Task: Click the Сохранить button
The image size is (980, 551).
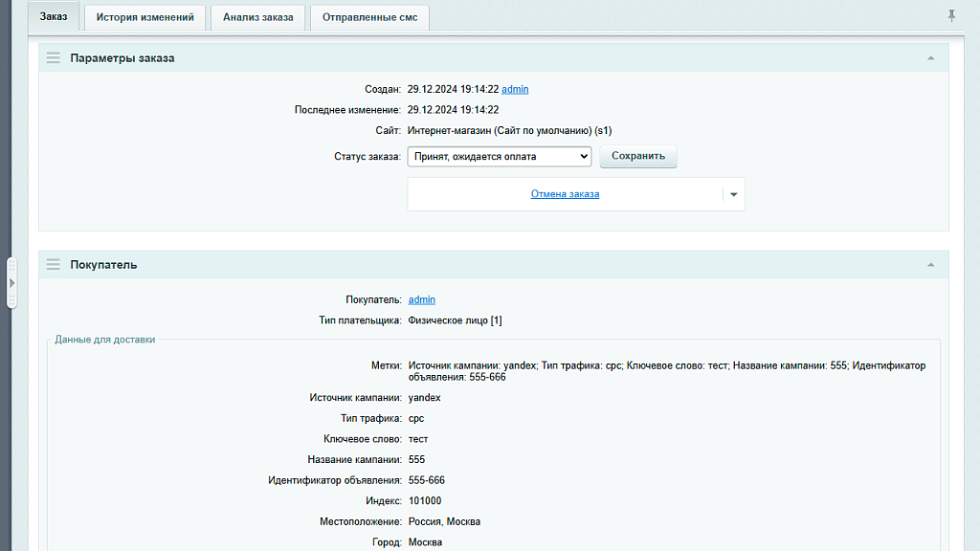Action: coord(637,156)
